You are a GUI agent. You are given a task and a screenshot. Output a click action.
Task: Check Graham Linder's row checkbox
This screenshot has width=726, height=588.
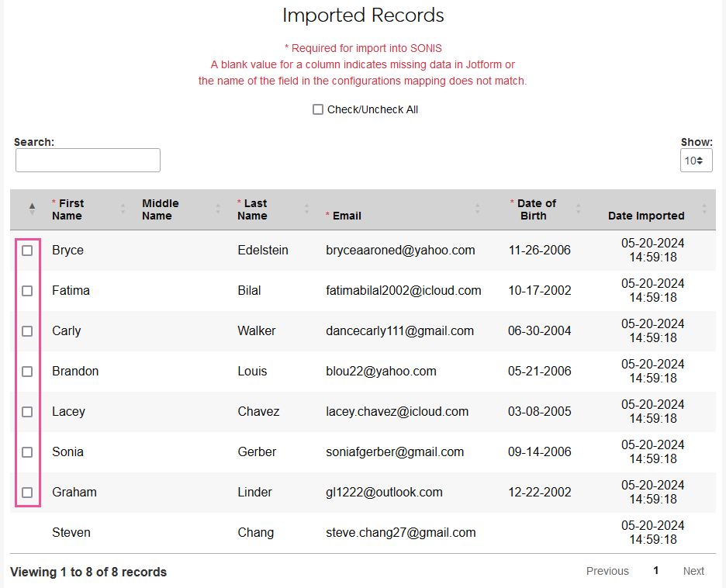click(x=27, y=493)
